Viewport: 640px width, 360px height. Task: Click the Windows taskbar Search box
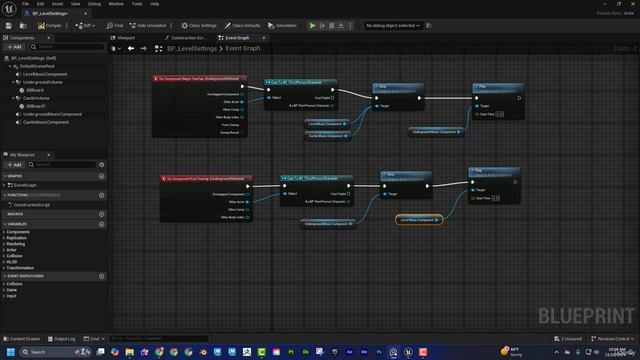55,352
